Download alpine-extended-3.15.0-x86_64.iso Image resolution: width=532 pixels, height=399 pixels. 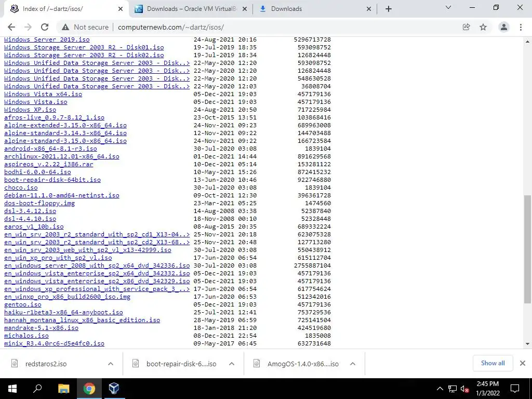click(65, 125)
